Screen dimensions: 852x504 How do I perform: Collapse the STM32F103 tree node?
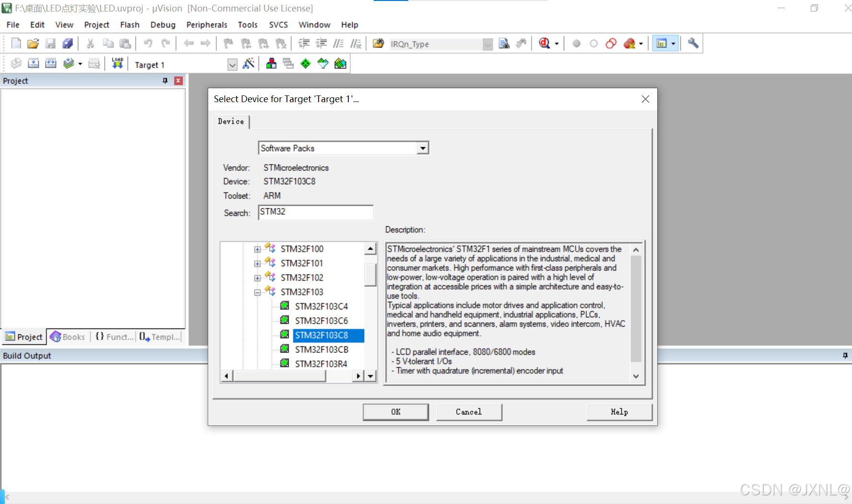258,293
